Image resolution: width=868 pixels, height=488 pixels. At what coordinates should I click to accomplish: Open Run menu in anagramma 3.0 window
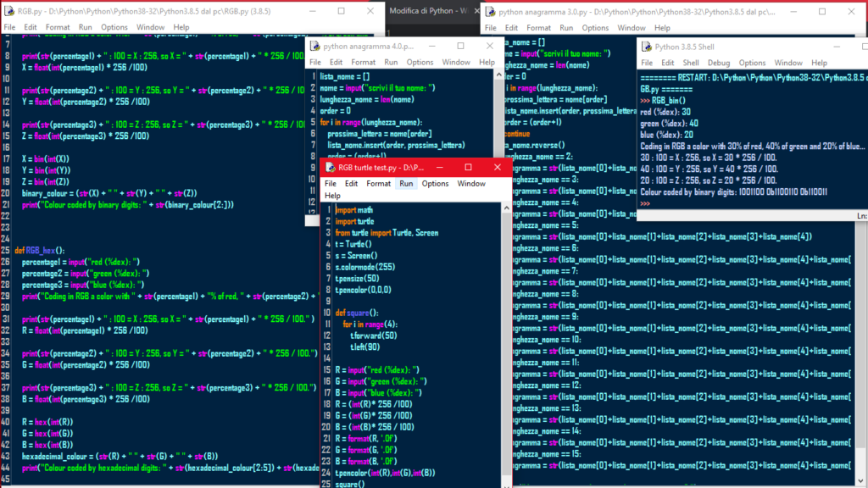click(566, 28)
